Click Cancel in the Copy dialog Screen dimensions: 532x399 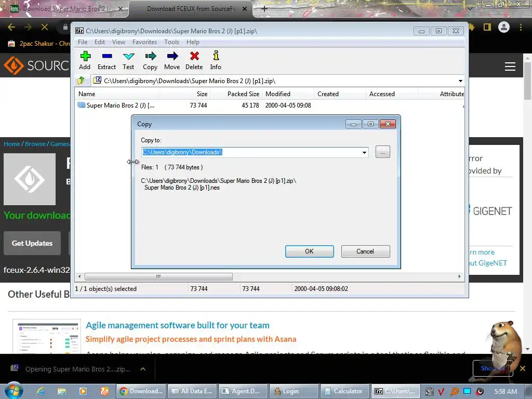pos(365,251)
